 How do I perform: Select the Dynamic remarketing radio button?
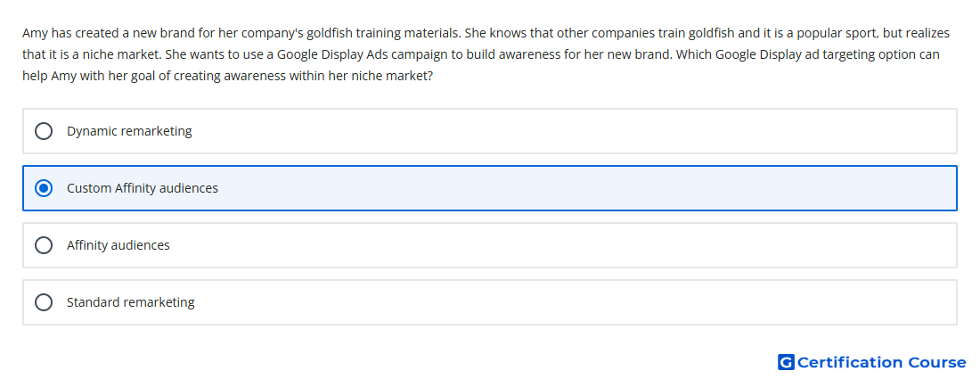(x=43, y=131)
